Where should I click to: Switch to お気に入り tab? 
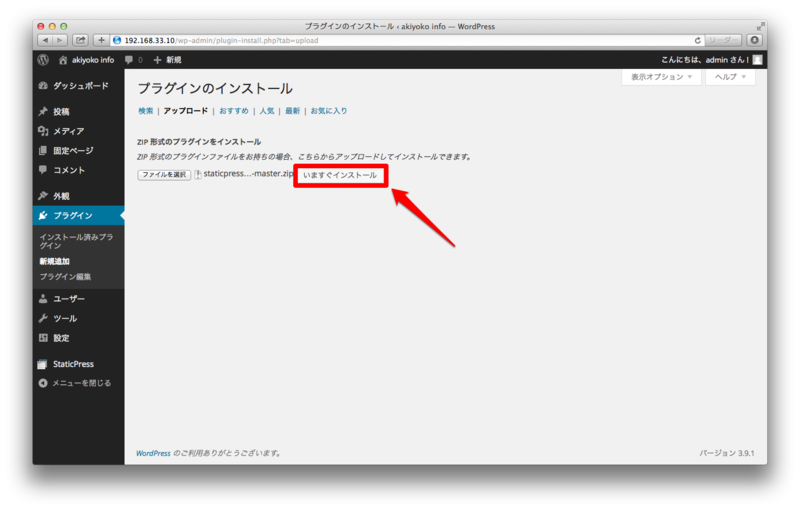[329, 111]
